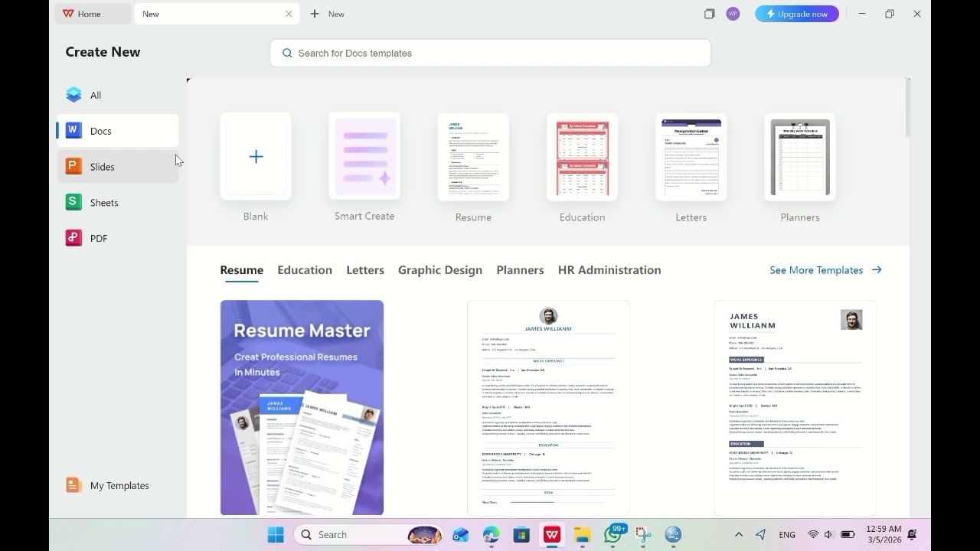Switch to the Letters tab
The width and height of the screenshot is (980, 551).
click(x=365, y=270)
